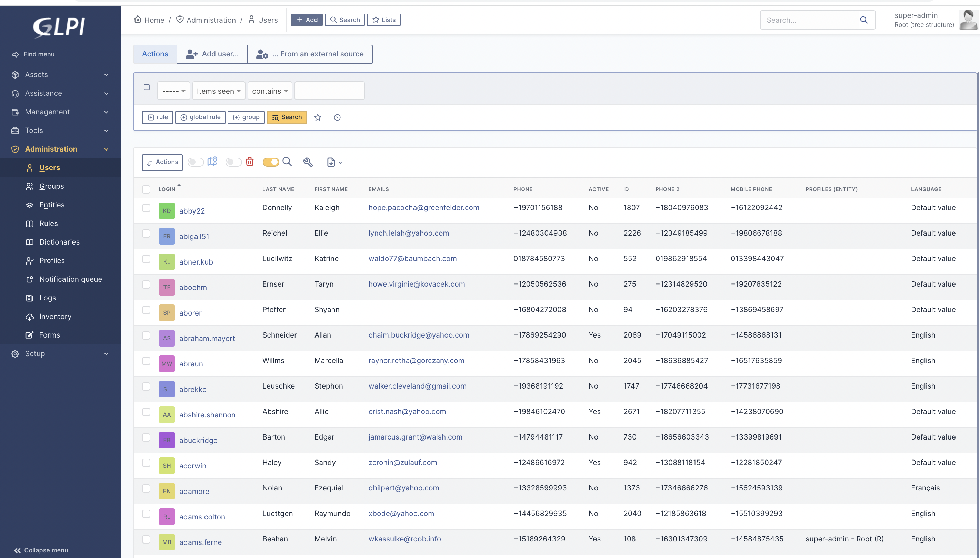Open the Items seen field dropdown
Image resolution: width=980 pixels, height=558 pixels.
tap(219, 91)
